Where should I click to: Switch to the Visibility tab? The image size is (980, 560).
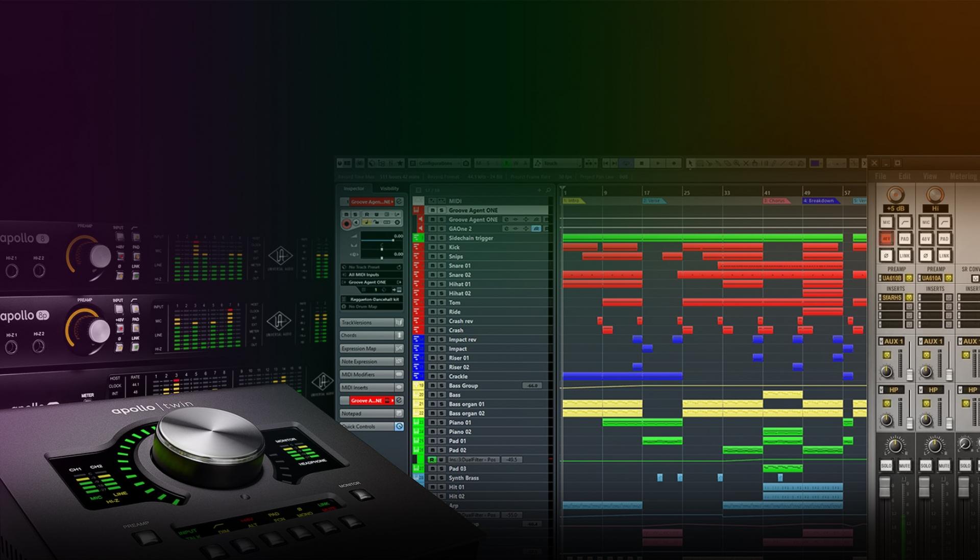(x=389, y=188)
